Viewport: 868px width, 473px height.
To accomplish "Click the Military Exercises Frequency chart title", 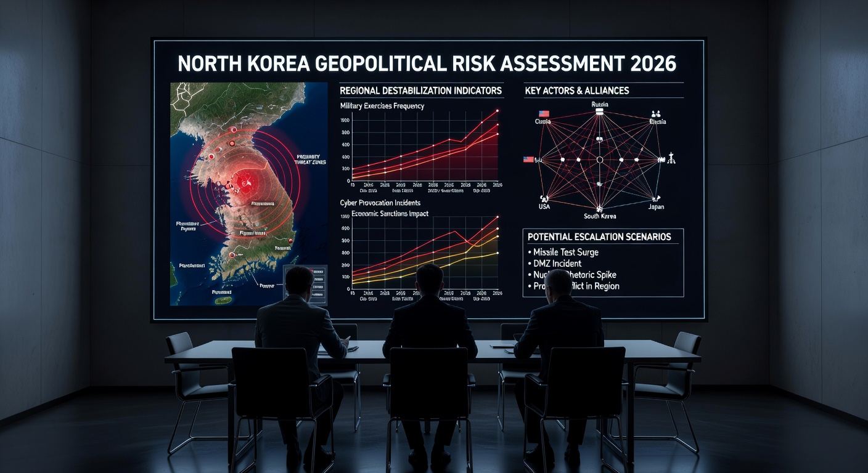I will (382, 106).
